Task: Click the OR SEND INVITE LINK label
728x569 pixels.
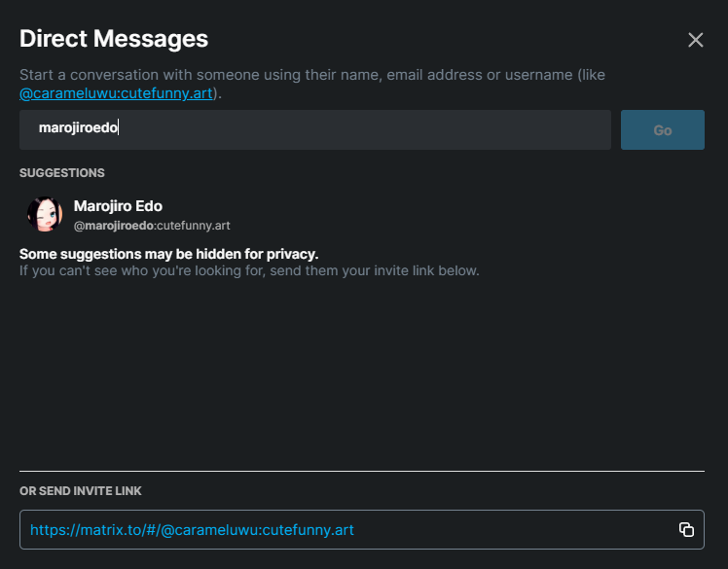Action: pos(81,491)
